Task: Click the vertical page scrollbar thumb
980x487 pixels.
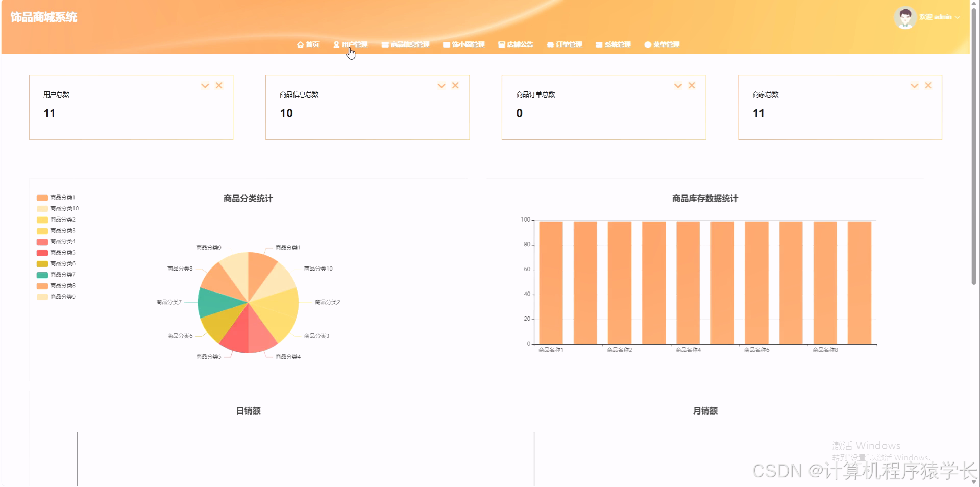Action: [974, 145]
